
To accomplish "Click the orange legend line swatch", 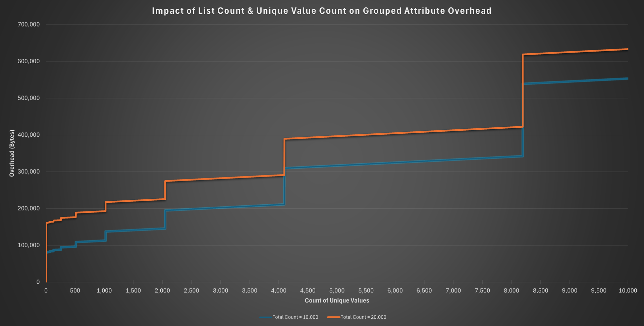I will [x=334, y=317].
